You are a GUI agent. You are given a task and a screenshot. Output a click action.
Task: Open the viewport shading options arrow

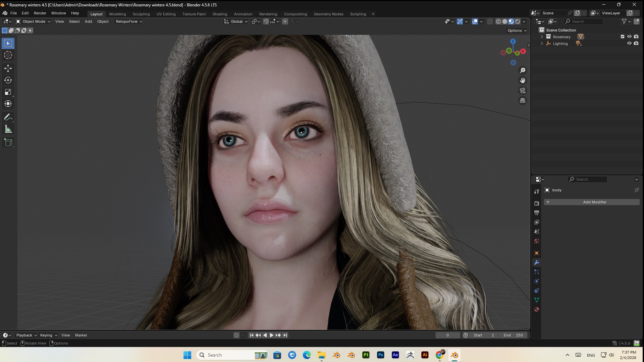coord(524,21)
